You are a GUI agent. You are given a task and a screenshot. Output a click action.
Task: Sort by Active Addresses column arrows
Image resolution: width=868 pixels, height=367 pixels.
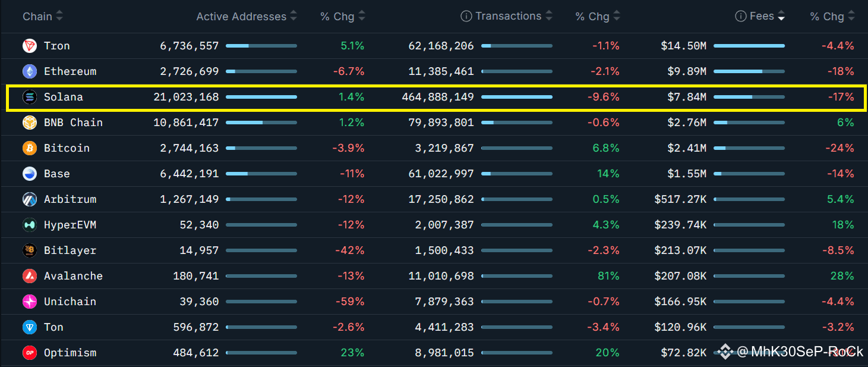coord(293,17)
